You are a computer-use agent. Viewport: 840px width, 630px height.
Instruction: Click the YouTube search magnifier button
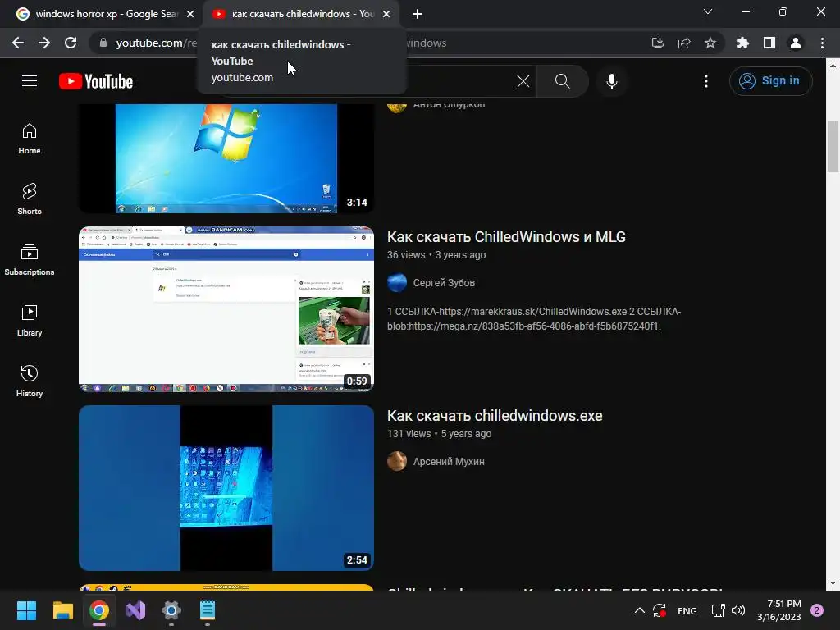(x=563, y=81)
